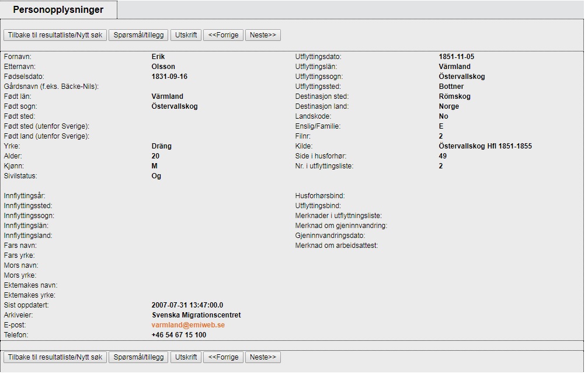This screenshot has height=373, width=588.
Task: Select 'Östervallskog' under Utflyttingssogn
Action: tap(462, 77)
